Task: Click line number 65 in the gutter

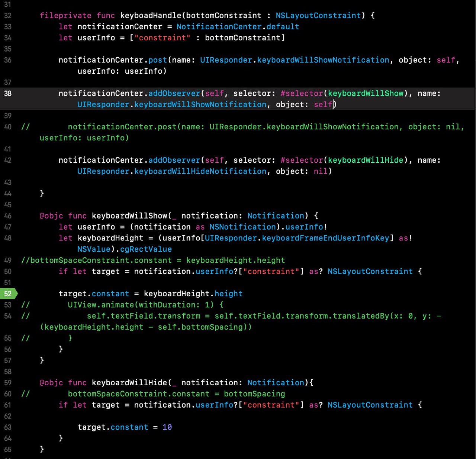Action: coord(8,449)
